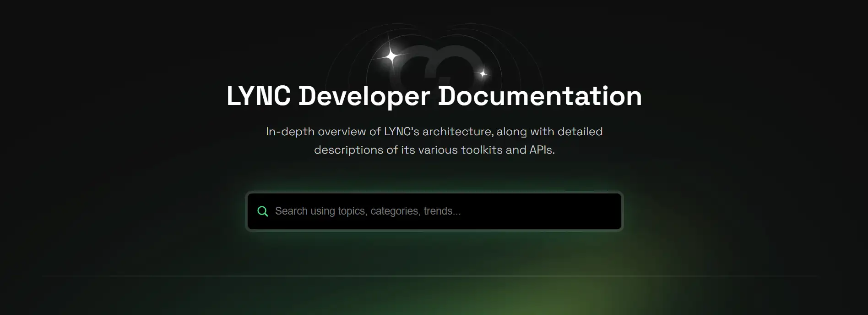868x315 pixels.
Task: Click the word "Developer" in the heading
Action: 364,96
